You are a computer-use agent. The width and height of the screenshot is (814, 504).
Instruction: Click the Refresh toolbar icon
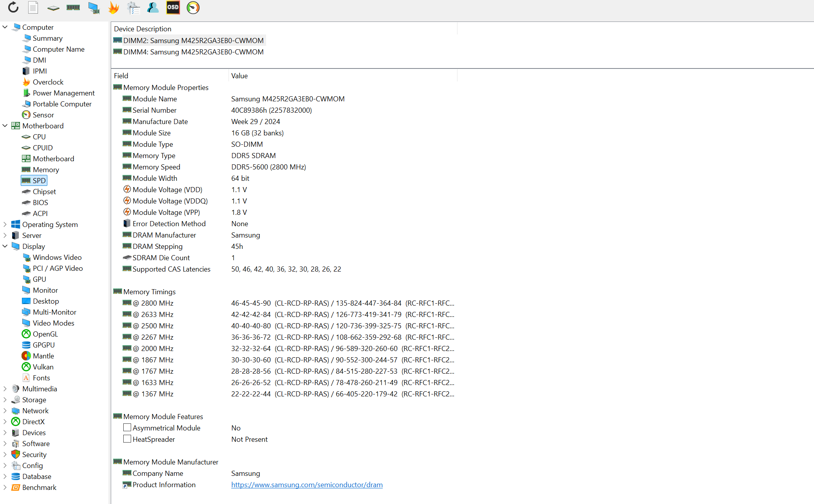[13, 7]
